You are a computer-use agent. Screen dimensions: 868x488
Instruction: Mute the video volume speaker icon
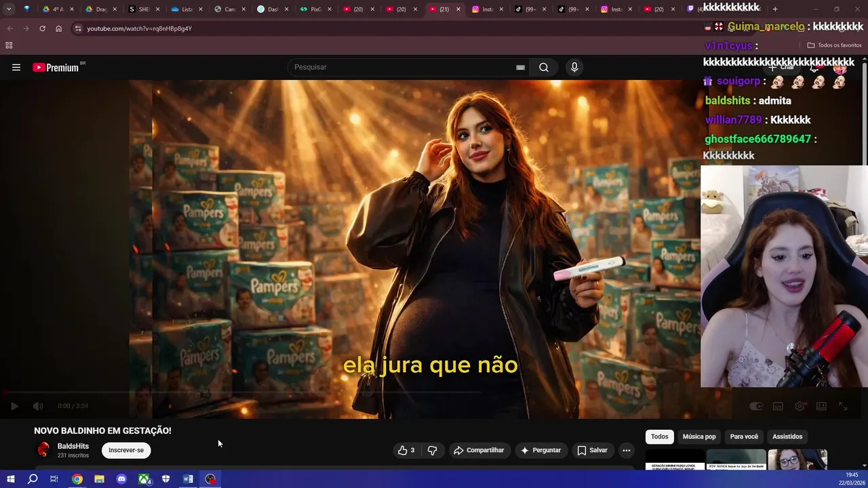[x=38, y=406]
